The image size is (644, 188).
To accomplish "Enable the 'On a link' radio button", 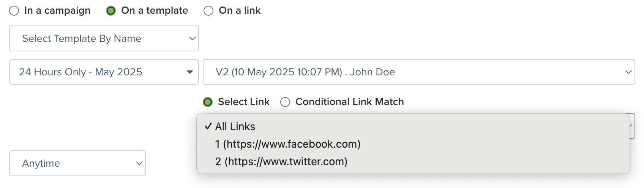I will [x=208, y=11].
